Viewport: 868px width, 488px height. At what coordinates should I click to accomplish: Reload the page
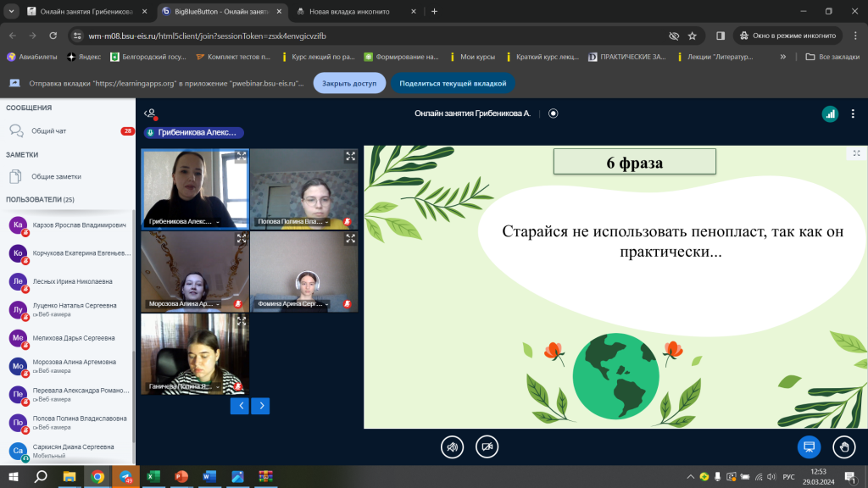53,36
